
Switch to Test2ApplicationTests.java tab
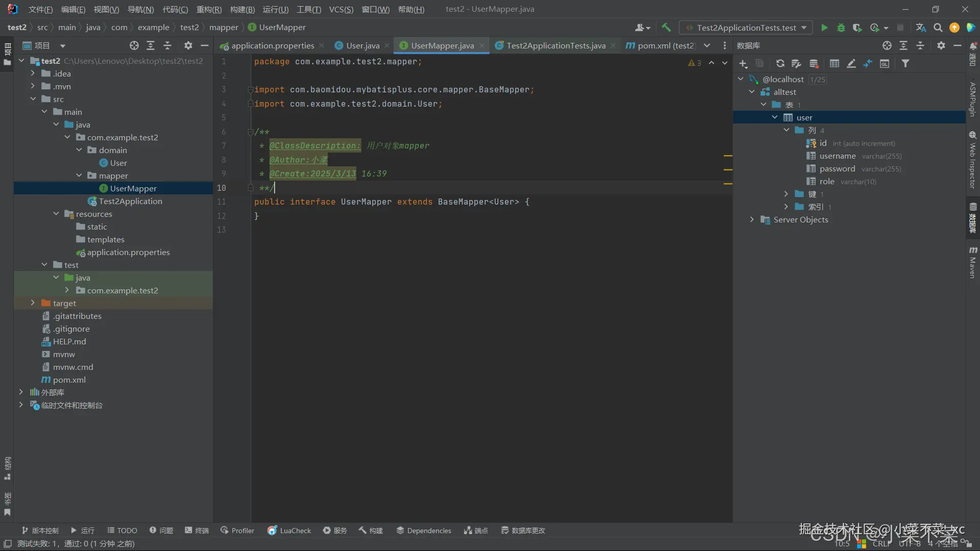point(555,45)
